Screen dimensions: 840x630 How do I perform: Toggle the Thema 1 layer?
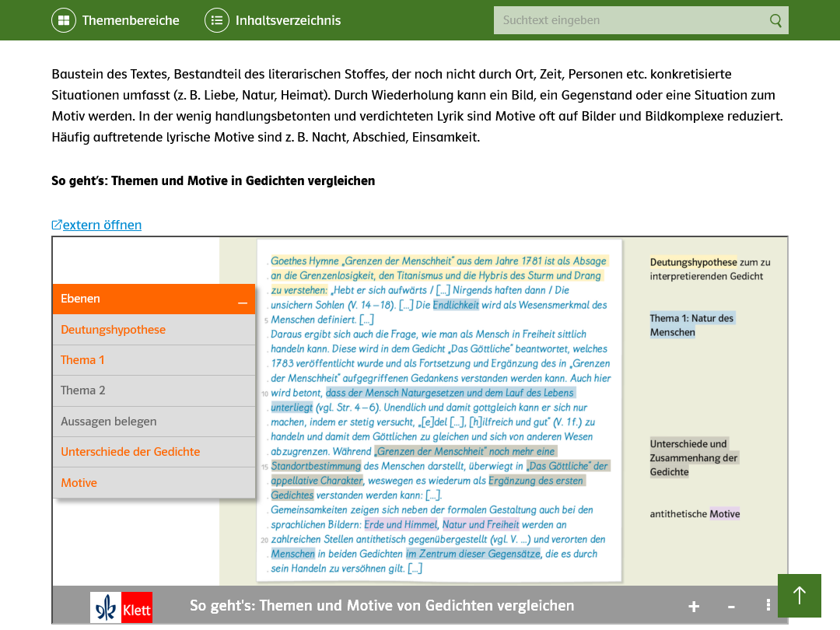pyautogui.click(x=154, y=360)
